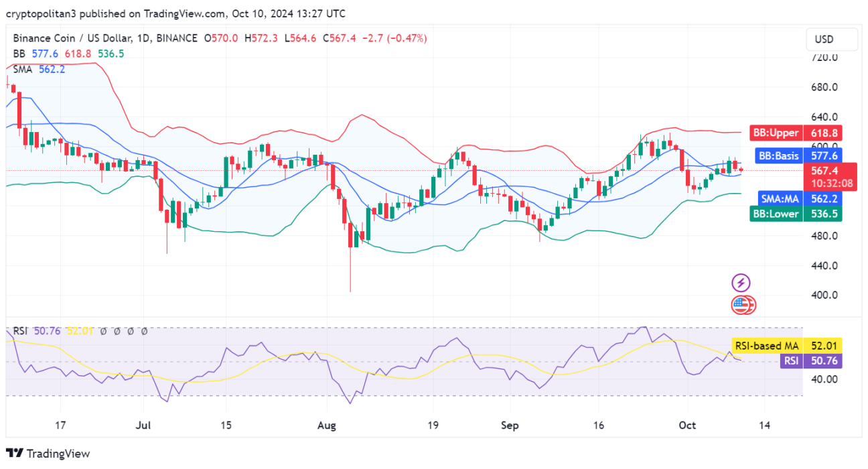Click the BB:Basis 577.6 price tag
This screenshot has width=868, height=469.
(x=798, y=156)
